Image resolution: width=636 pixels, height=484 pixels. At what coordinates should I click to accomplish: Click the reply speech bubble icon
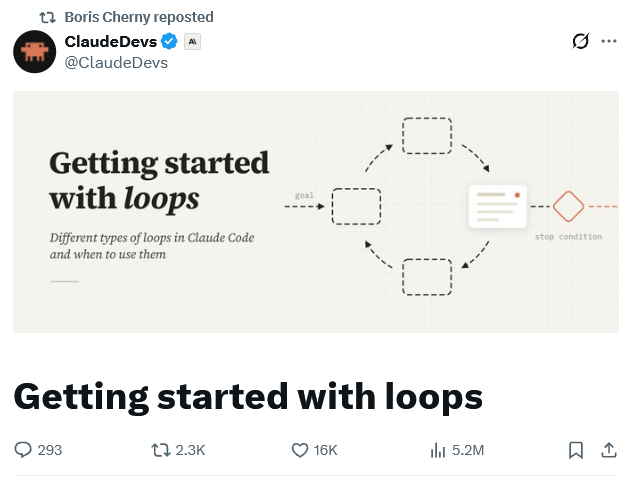pyautogui.click(x=23, y=450)
